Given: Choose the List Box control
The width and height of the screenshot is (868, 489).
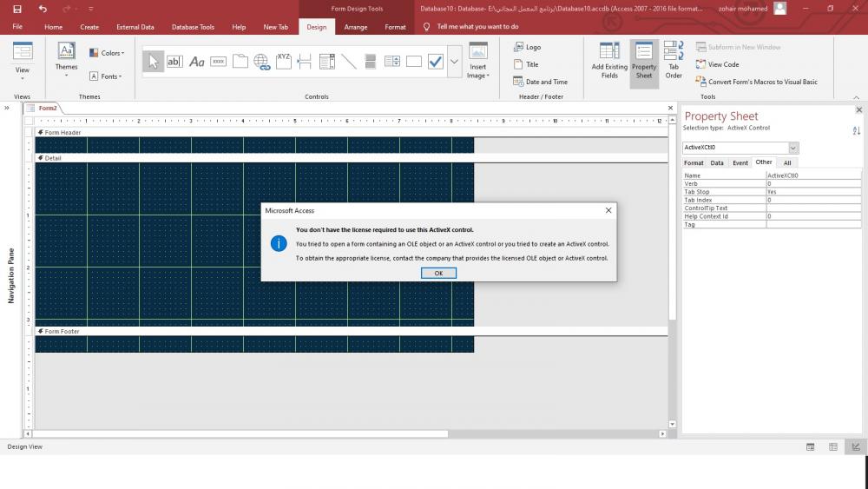Looking at the screenshot, I should point(392,62).
